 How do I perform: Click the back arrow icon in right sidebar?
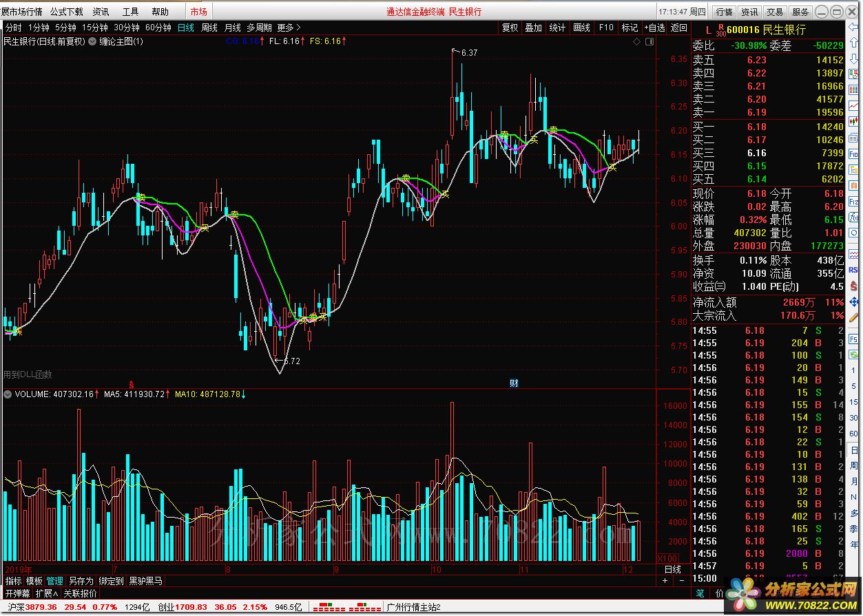[853, 27]
